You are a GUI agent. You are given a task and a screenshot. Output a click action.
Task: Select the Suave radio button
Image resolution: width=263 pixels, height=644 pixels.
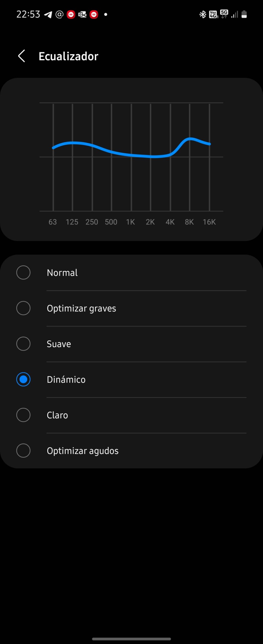(x=23, y=344)
